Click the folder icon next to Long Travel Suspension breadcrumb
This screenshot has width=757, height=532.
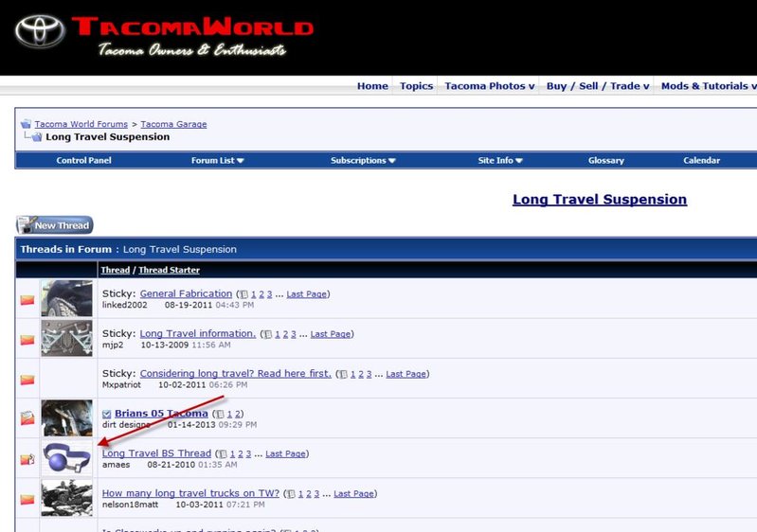pyautogui.click(x=37, y=137)
